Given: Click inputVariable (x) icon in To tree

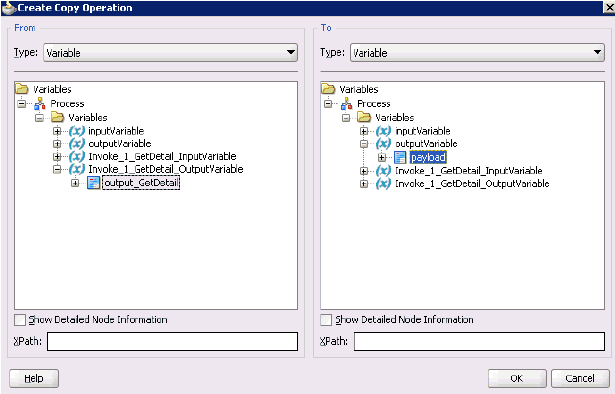Looking at the screenshot, I should click(x=383, y=131).
